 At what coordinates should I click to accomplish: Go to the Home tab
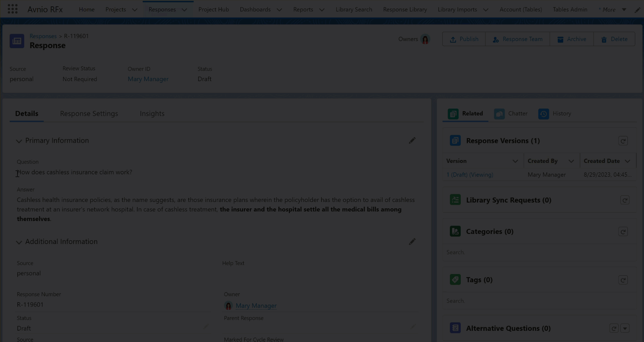point(87,9)
